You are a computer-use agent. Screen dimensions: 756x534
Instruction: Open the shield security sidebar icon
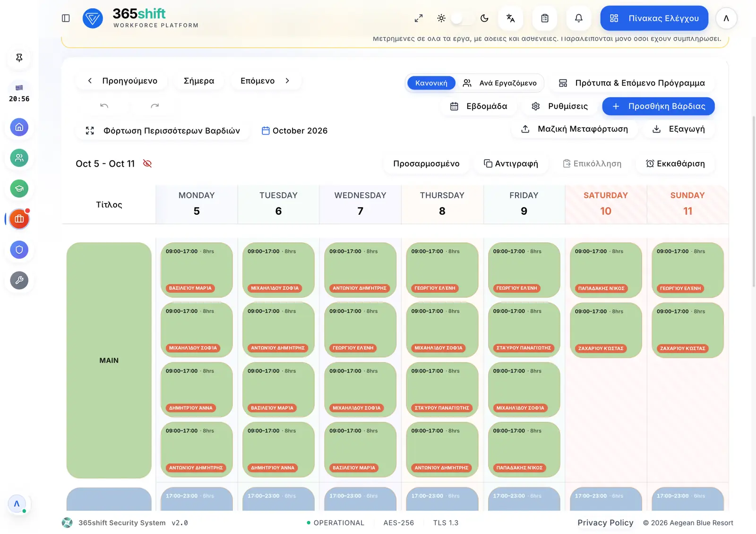(x=19, y=250)
